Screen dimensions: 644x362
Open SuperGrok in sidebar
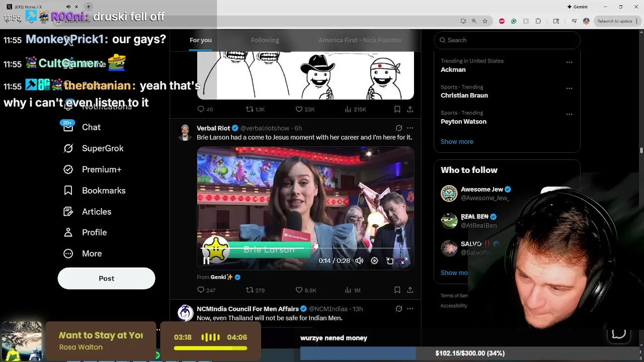(x=93, y=148)
